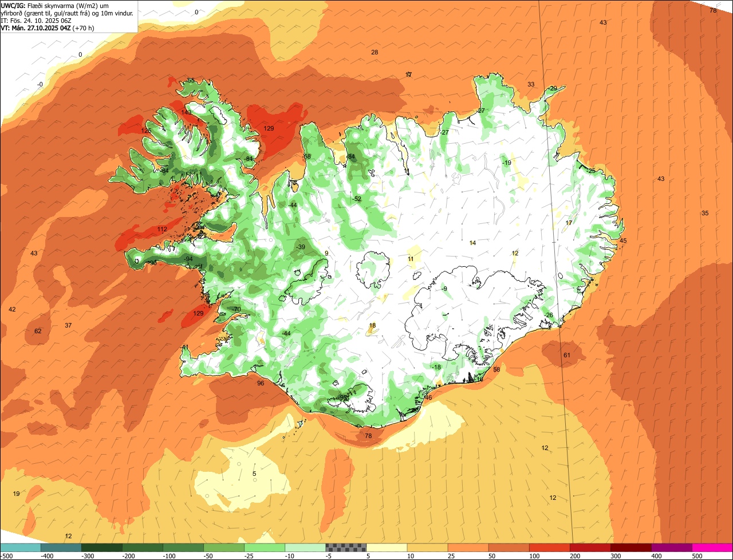733x560 pixels.
Task: Click the initial time 'IT: Fös. 24. 10. 2025 06Z'
Action: [x=36, y=20]
